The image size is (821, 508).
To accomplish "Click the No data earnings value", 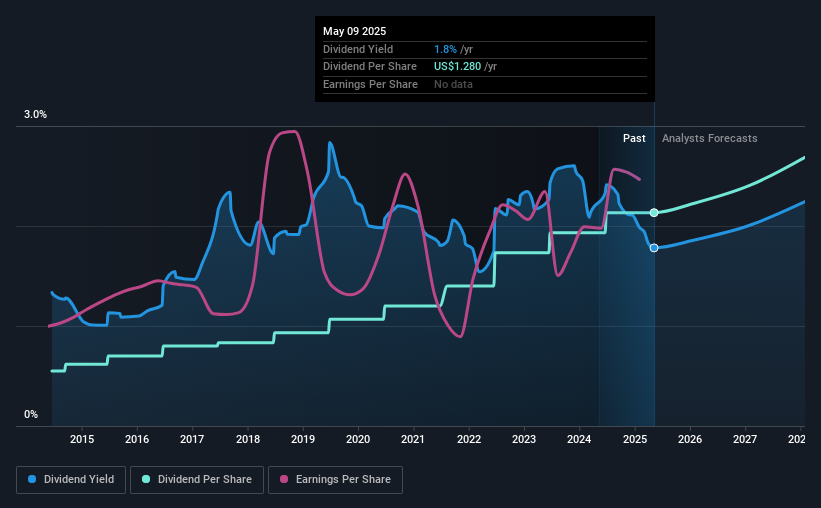I will (x=453, y=84).
